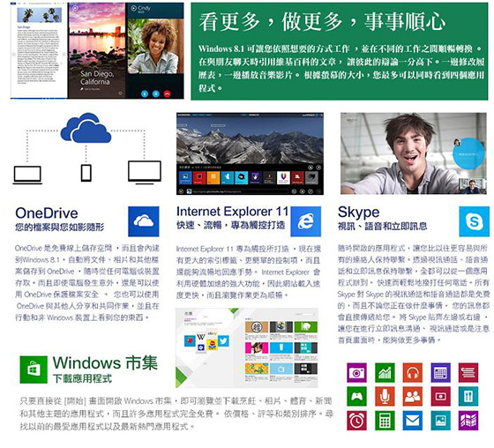Click the green Finance chart tile
This screenshot has width=494, height=448.
coord(385,373)
